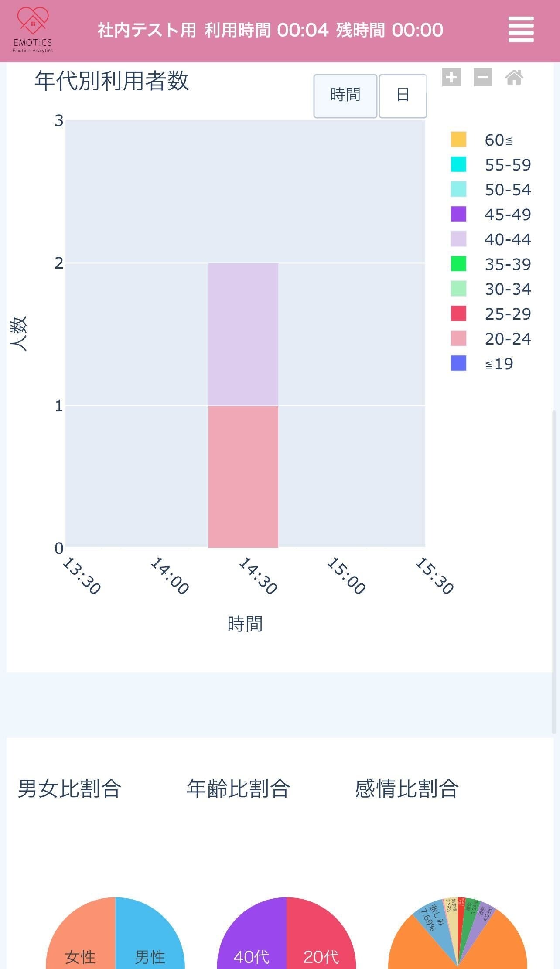The height and width of the screenshot is (969, 560).
Task: Click the 35-39 green legend swatch
Action: pos(458,264)
